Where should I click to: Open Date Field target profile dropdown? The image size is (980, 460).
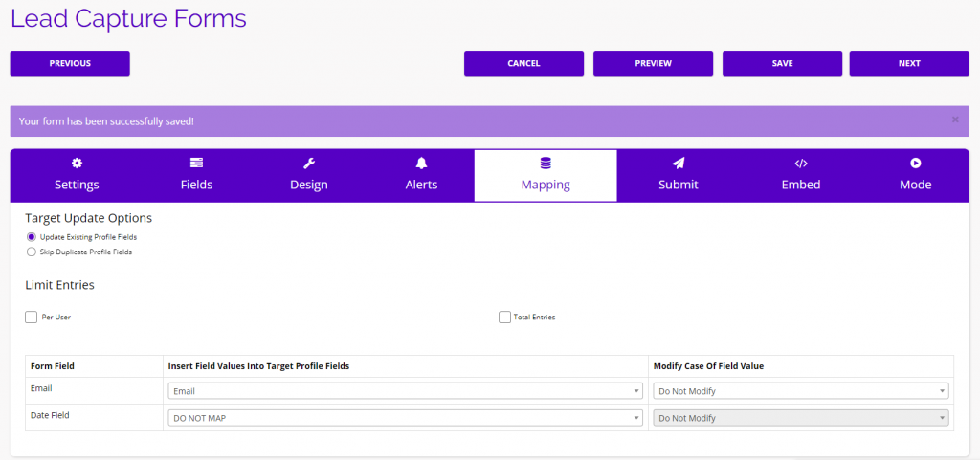coord(405,418)
